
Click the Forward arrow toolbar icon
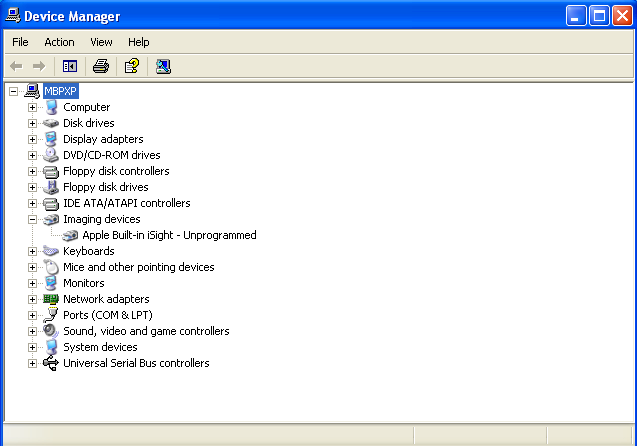pyautogui.click(x=39, y=66)
